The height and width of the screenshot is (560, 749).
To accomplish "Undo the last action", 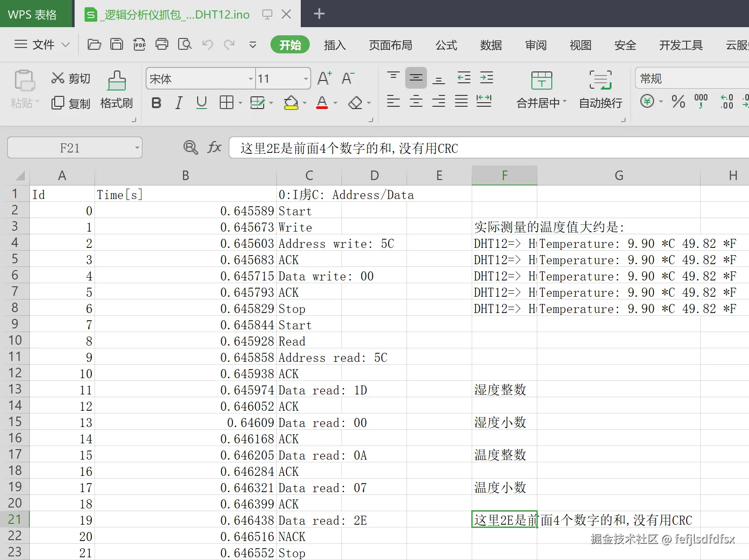I will (x=208, y=44).
